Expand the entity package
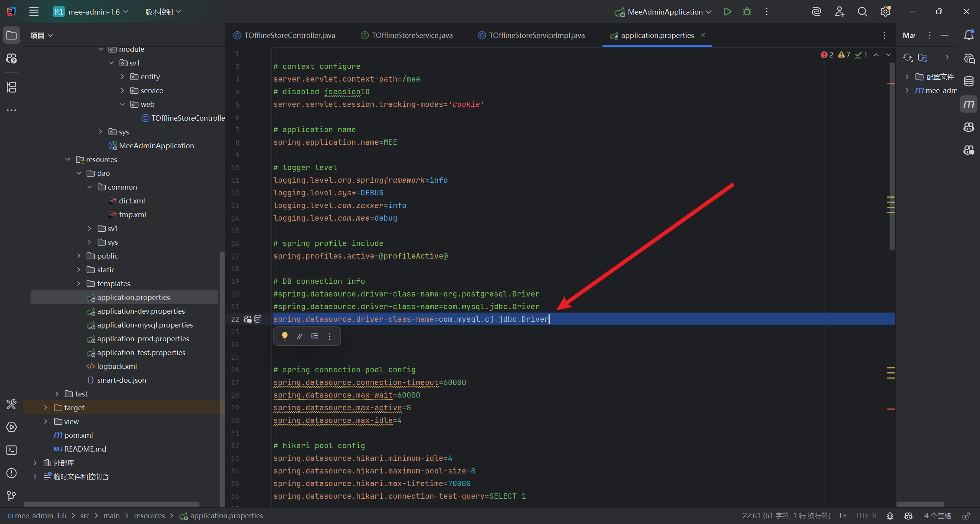980x524 pixels. [x=122, y=77]
